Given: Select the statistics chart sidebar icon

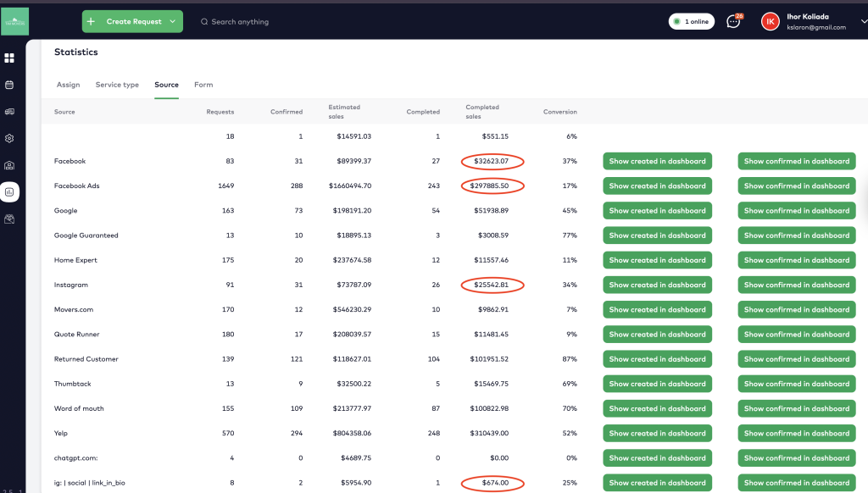Looking at the screenshot, I should coord(9,192).
